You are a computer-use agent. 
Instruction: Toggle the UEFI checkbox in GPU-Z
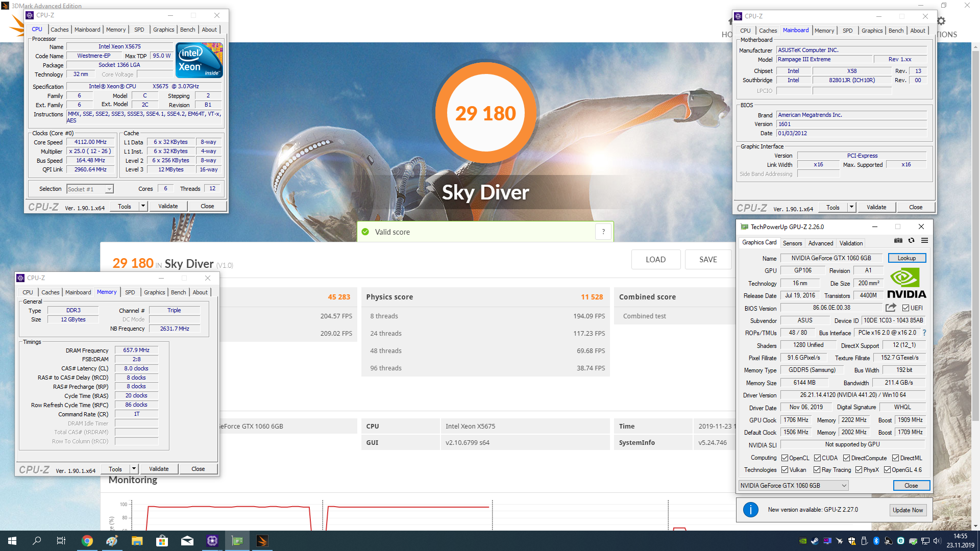[x=905, y=308]
